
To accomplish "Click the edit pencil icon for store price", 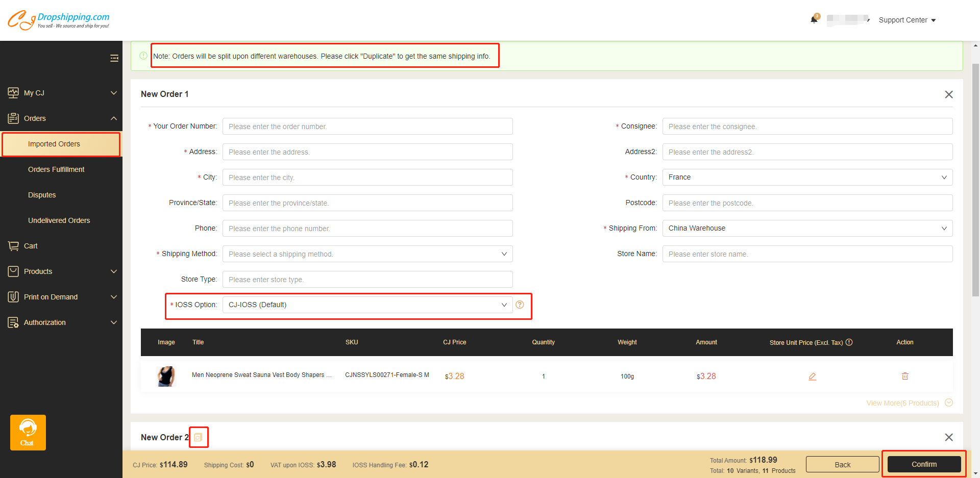I will coord(812,376).
